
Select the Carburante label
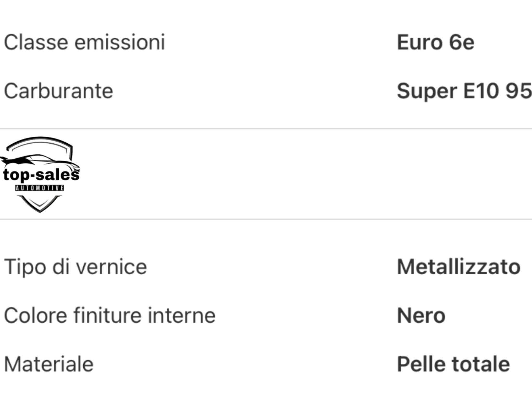pos(59,91)
